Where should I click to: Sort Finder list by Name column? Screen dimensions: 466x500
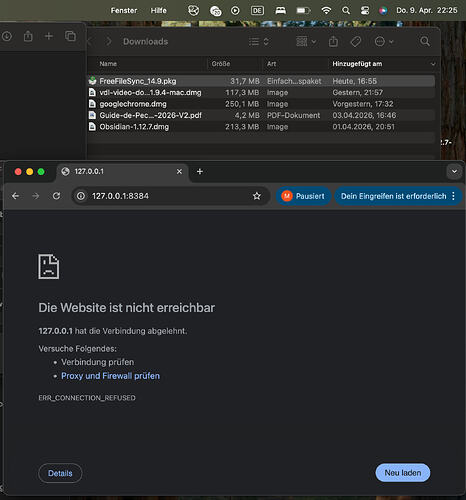pos(108,64)
